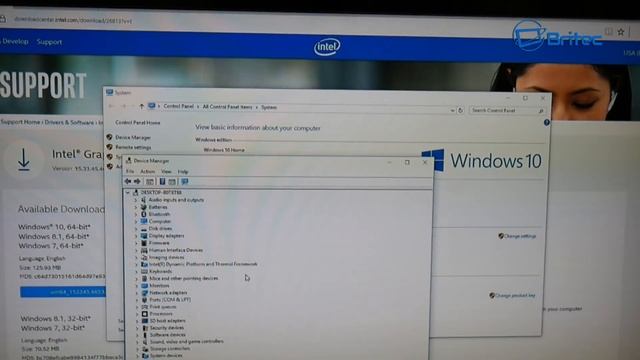The height and width of the screenshot is (360, 640).
Task: Select Intel(R) Dynamic Platform and Thermal Framework row
Action: 203,264
